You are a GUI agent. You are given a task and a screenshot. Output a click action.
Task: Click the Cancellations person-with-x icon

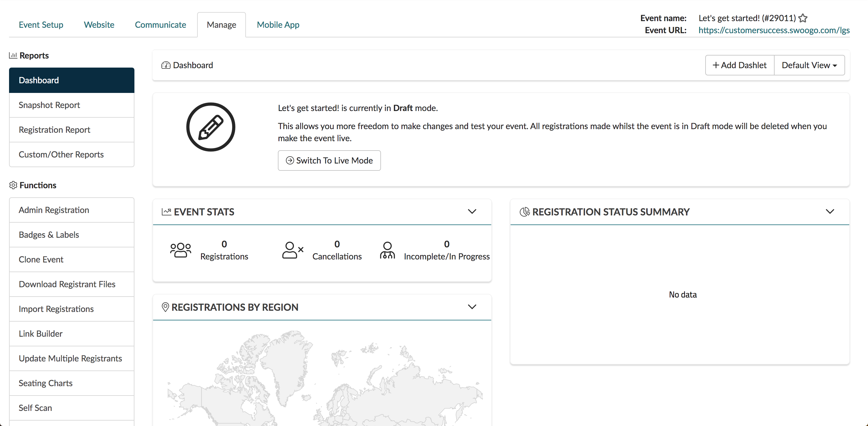coord(292,250)
